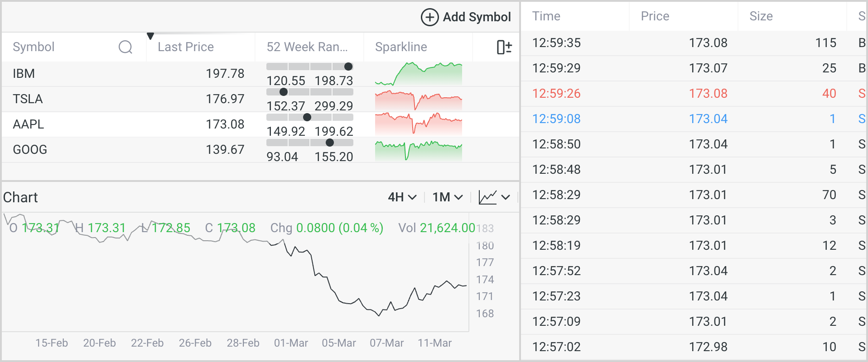Select the 12:59:29 trade row
868x362 pixels.
coord(694,68)
